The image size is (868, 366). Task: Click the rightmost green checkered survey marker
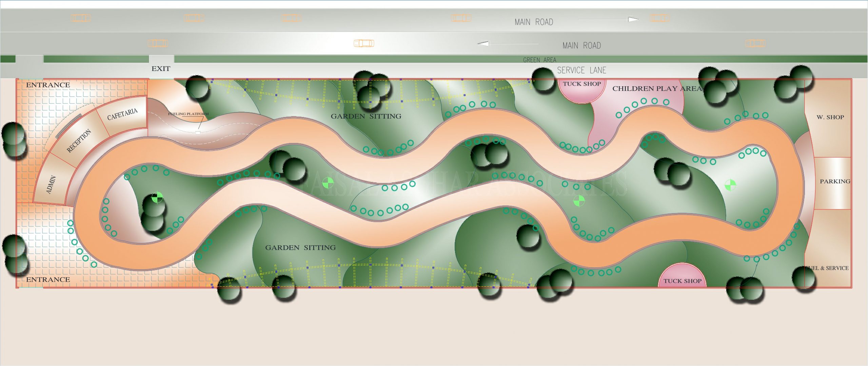[x=730, y=185]
